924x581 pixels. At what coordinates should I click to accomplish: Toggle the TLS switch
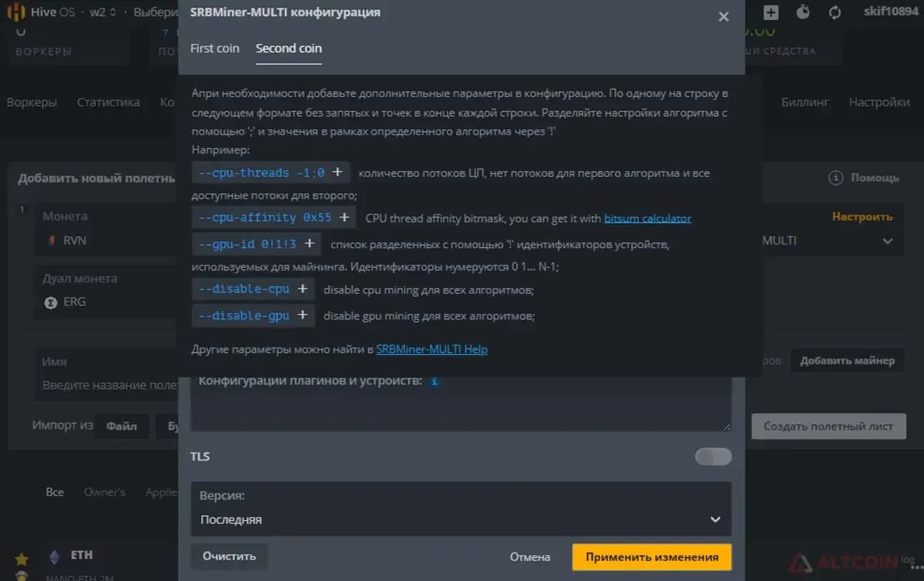[713, 456]
